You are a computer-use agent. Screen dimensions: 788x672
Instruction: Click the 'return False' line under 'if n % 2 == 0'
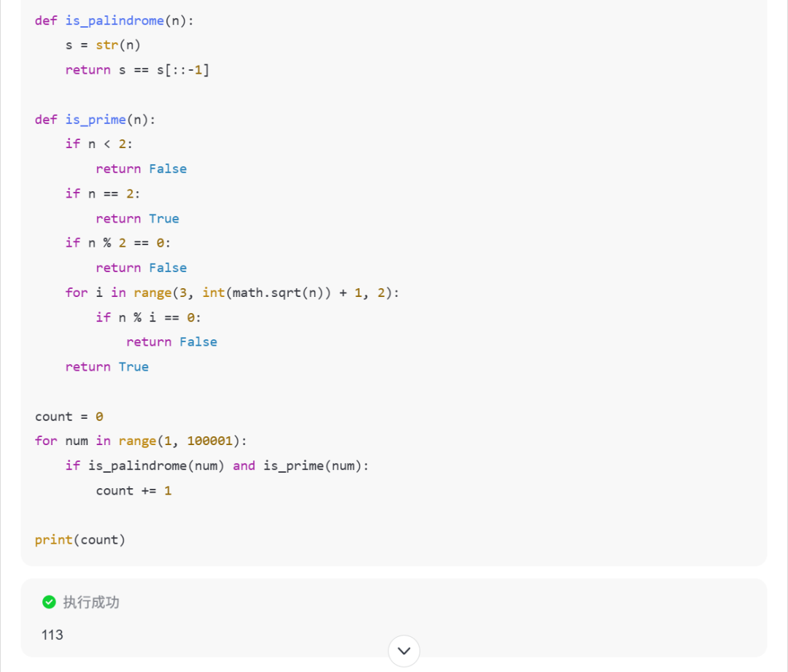point(142,268)
